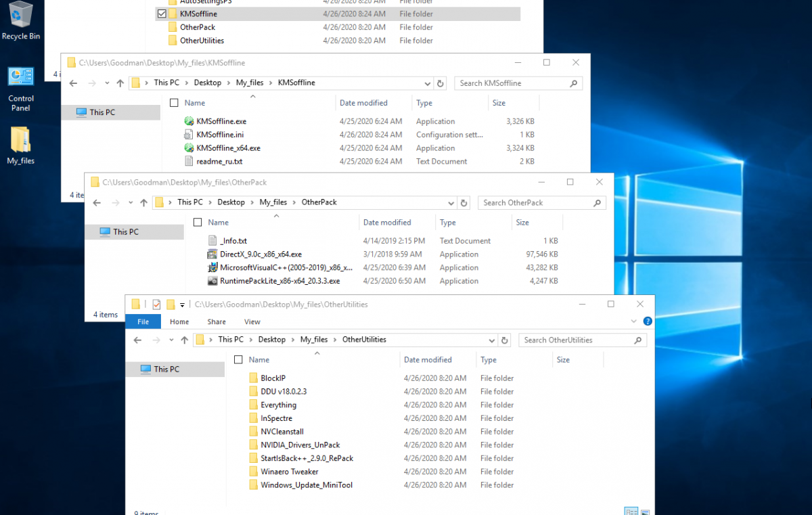Go back in the KMSoffline window
This screenshot has width=812, height=515.
[x=73, y=83]
